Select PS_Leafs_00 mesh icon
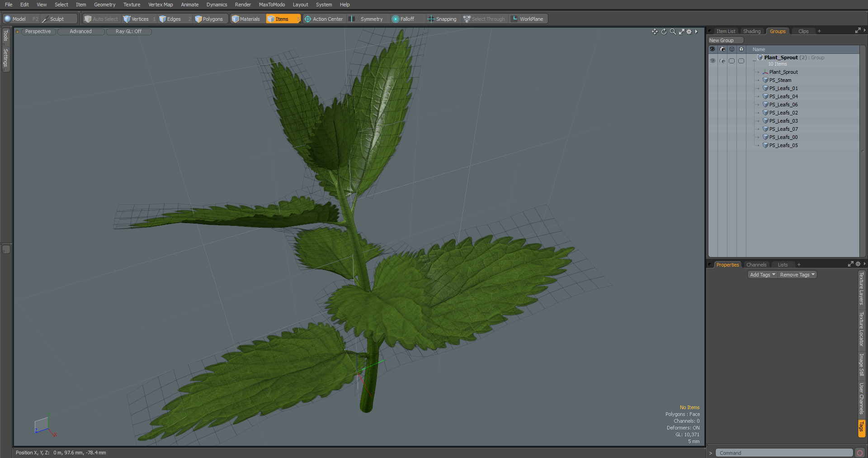 pyautogui.click(x=765, y=137)
